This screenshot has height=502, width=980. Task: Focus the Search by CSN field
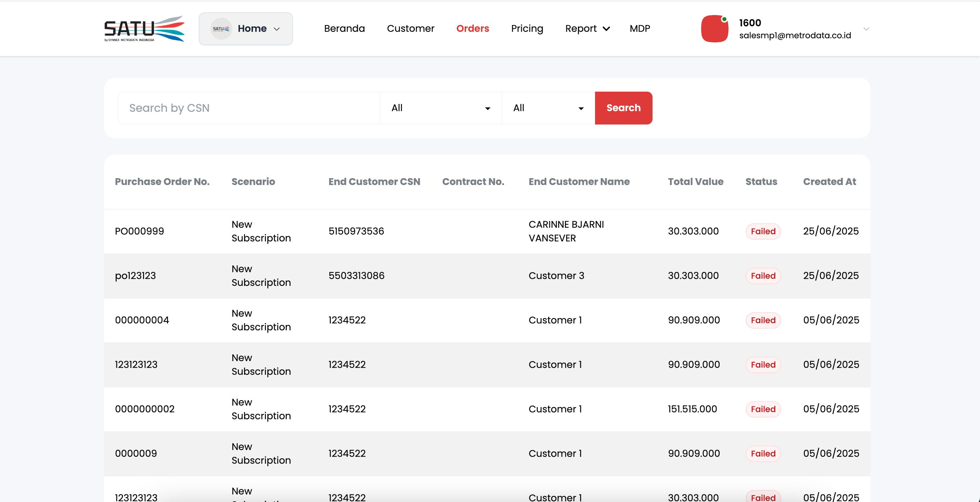[x=249, y=108]
